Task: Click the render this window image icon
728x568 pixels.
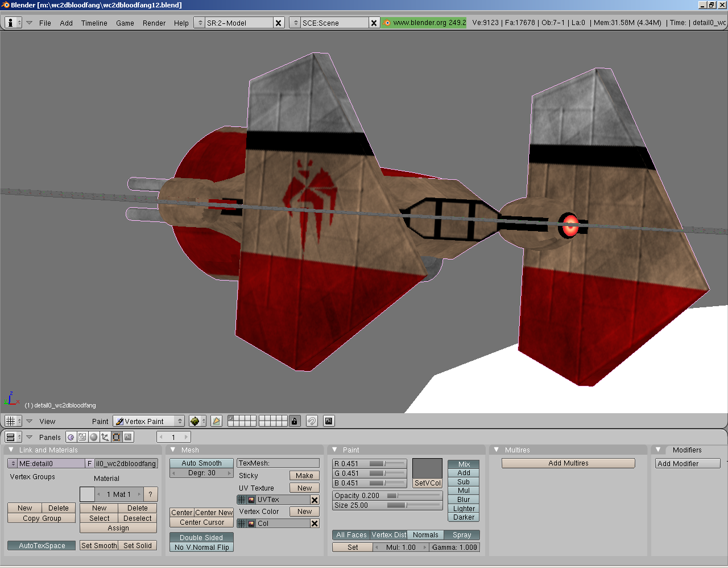Action: [x=329, y=421]
